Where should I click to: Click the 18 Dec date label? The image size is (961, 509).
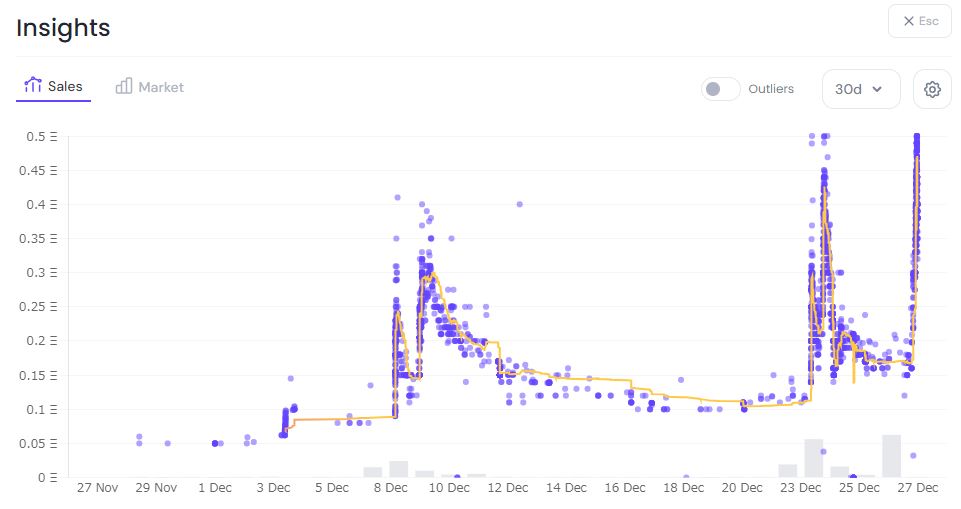pos(683,488)
